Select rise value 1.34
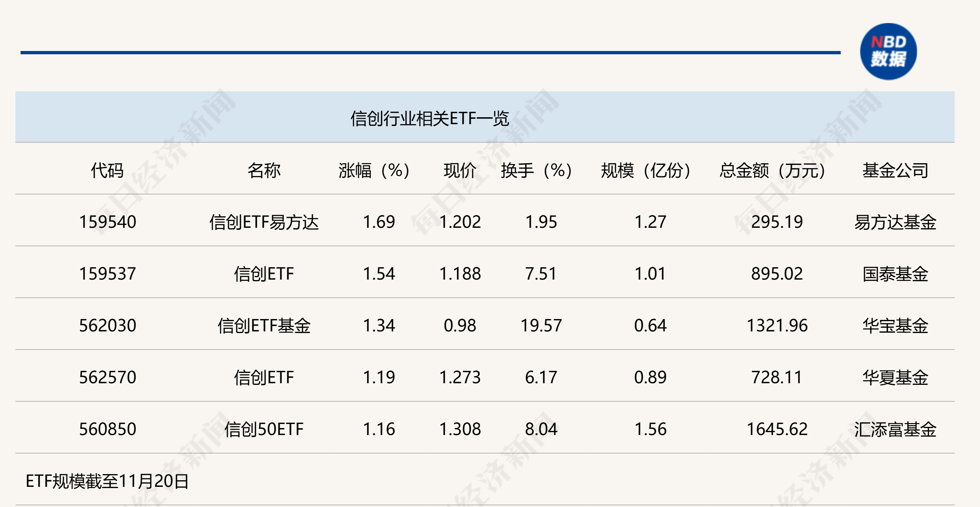This screenshot has height=507, width=980. pyautogui.click(x=379, y=326)
